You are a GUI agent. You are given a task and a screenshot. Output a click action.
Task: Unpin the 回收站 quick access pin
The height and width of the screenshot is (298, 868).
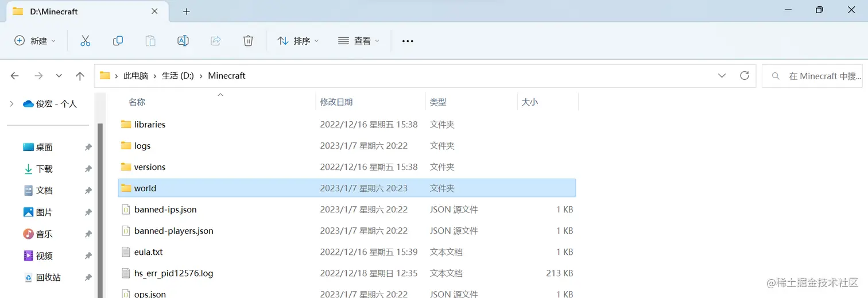[x=88, y=278]
